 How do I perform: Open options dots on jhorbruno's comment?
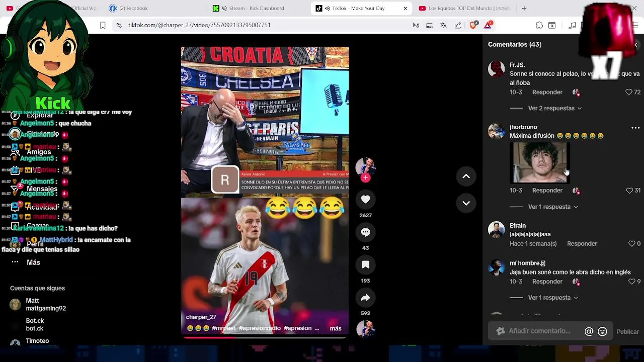tap(635, 128)
